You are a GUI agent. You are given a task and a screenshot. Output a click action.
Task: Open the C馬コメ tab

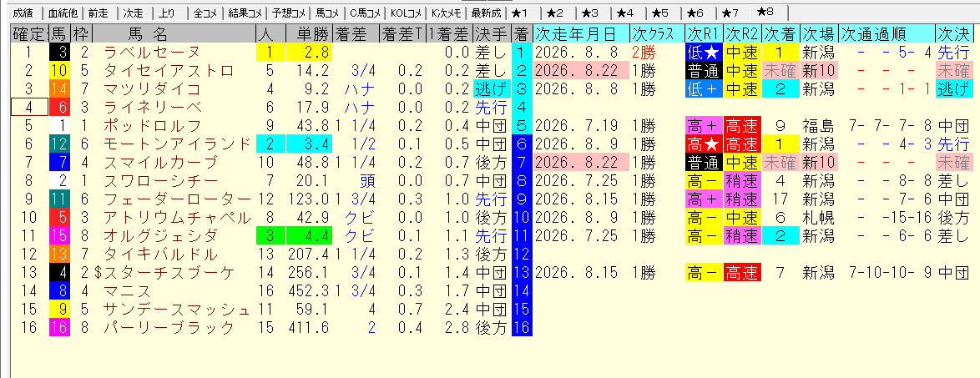(365, 13)
